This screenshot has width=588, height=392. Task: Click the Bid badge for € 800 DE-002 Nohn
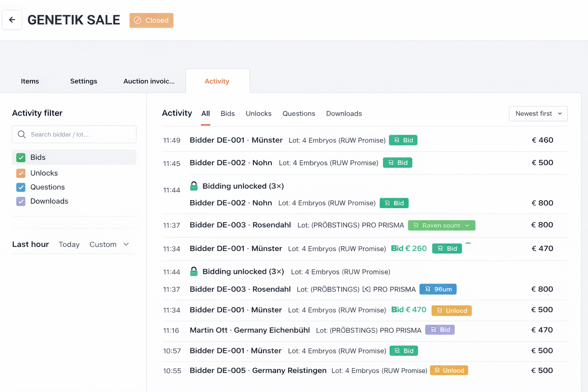coord(394,203)
